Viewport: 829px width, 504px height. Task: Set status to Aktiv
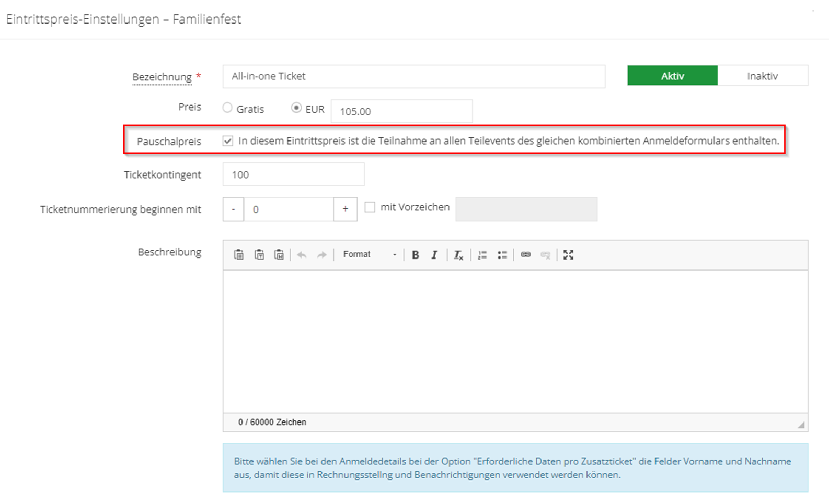pyautogui.click(x=672, y=76)
